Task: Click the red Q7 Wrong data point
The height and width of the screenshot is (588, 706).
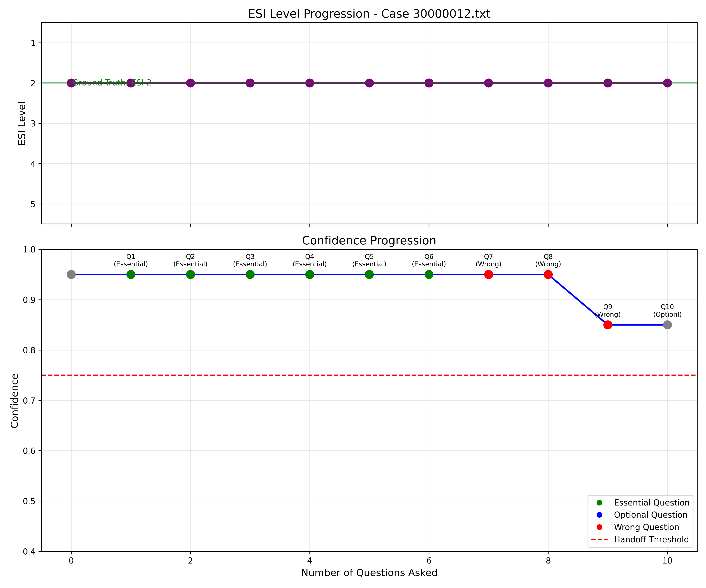Action: [x=489, y=275]
